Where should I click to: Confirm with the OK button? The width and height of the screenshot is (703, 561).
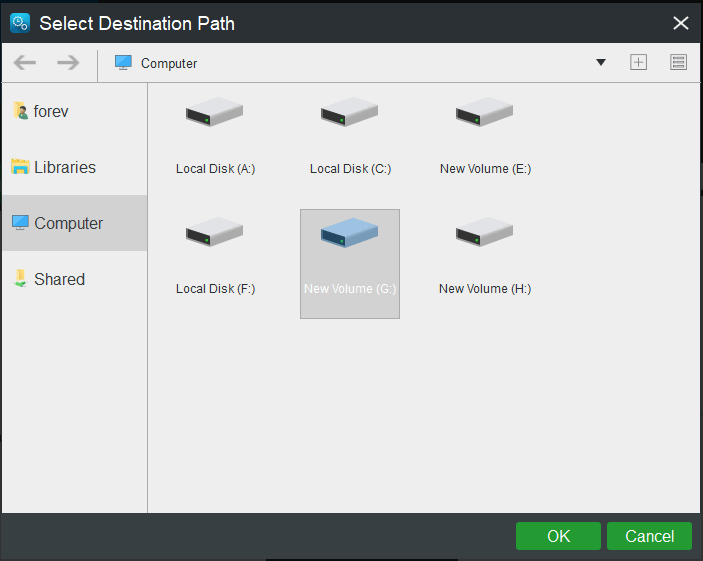pyautogui.click(x=558, y=536)
